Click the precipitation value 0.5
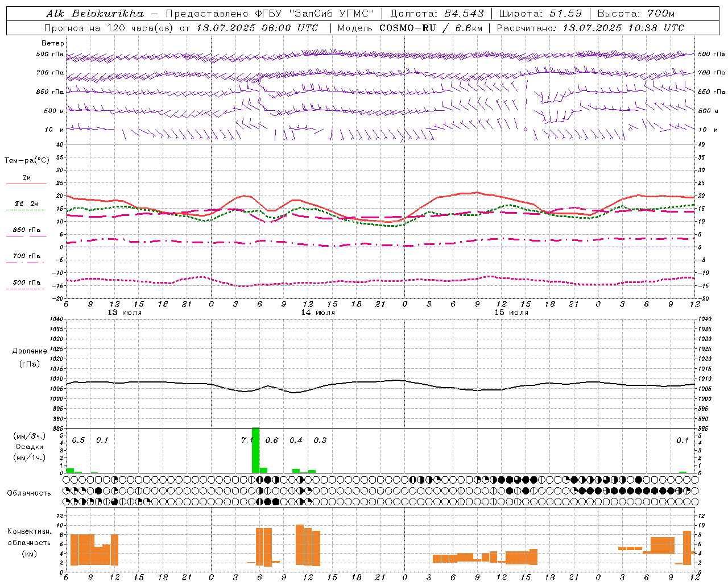The image size is (728, 582). (x=78, y=440)
